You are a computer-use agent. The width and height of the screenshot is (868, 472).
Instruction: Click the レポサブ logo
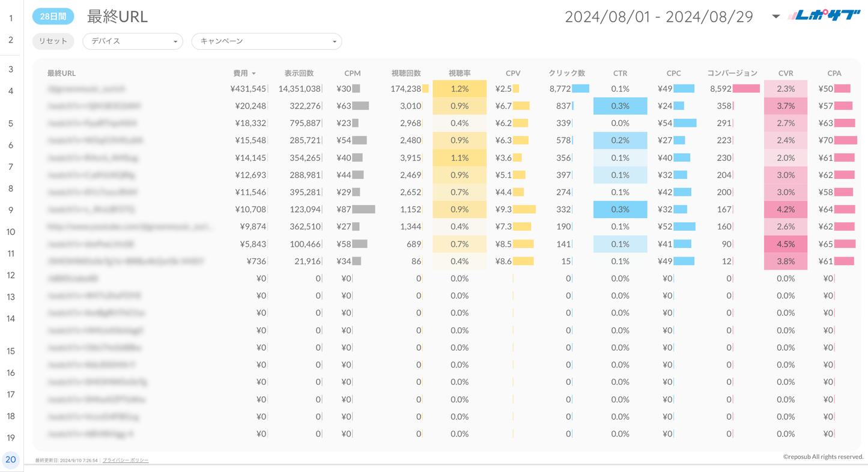824,16
